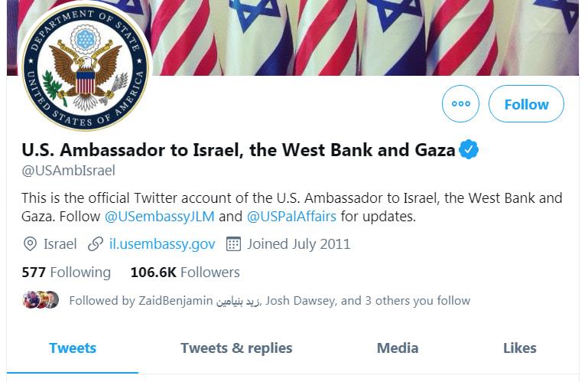
Task: View the 106.6K Followers list
Action: (x=185, y=273)
